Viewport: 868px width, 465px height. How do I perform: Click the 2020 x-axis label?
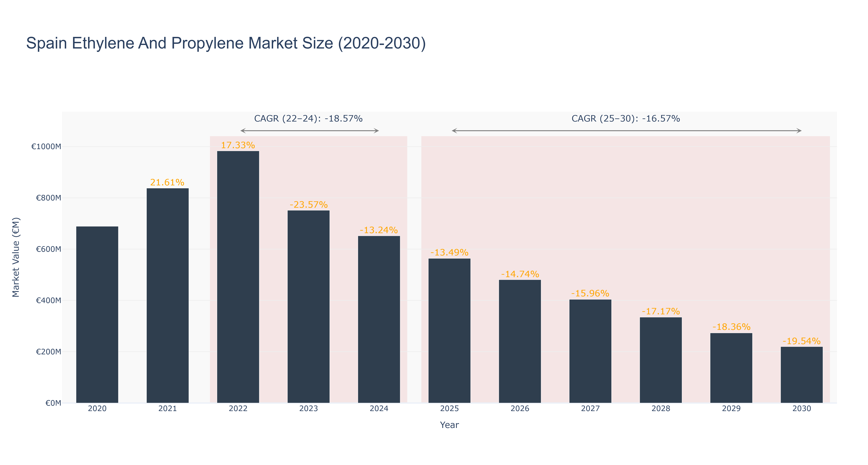click(97, 409)
